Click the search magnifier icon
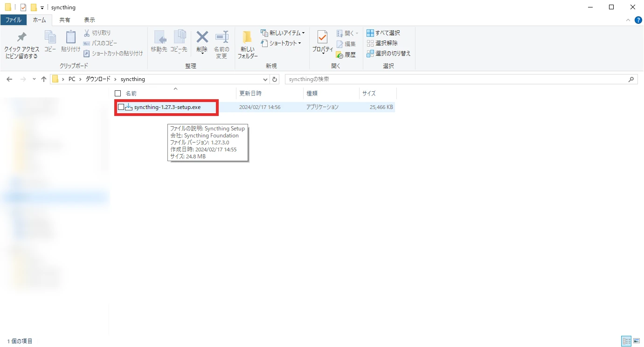This screenshot has height=347, width=644. pyautogui.click(x=632, y=79)
